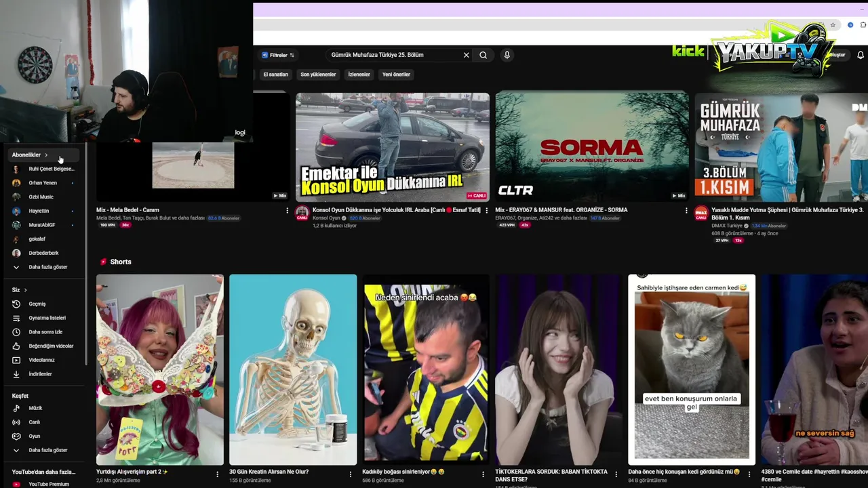
Task: Play the 4380 ve Cemile date short
Action: (814, 369)
